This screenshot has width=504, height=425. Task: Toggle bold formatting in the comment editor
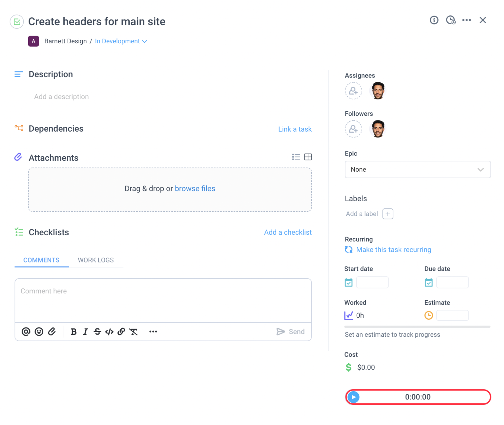(x=73, y=332)
